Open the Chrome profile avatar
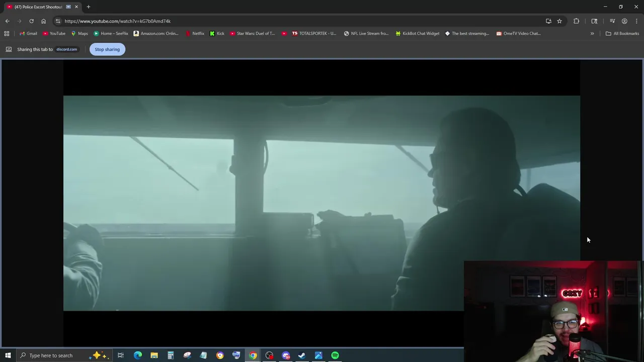 click(624, 21)
